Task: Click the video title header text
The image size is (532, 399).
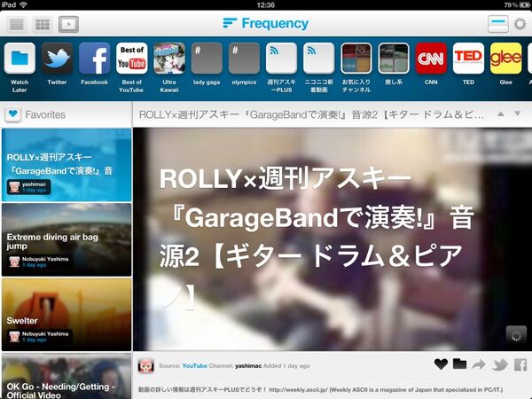Action: 311,114
